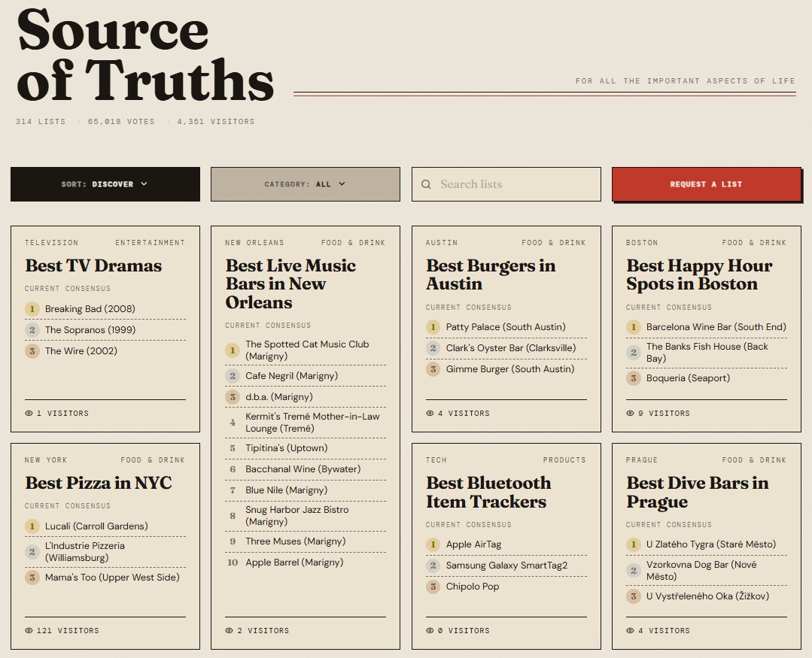Select Kermit's Tremé Mother-in-Law Lounge entry

[x=306, y=423]
